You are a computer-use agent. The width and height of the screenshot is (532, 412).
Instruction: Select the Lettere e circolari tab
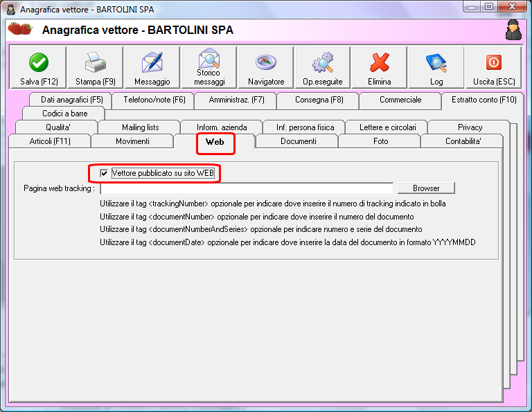[387, 127]
